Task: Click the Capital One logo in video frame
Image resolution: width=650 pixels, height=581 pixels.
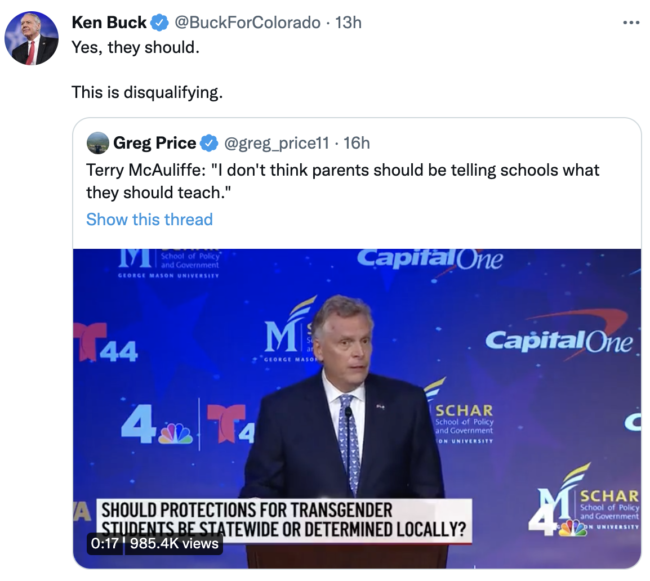Action: (559, 340)
